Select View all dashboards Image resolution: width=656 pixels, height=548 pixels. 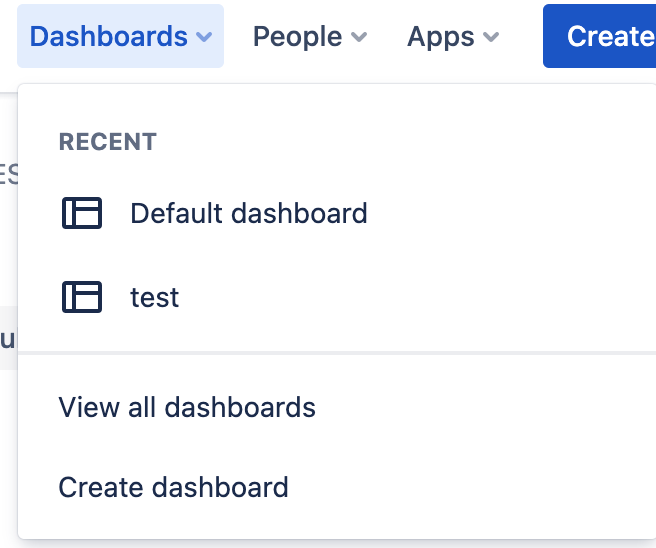(x=187, y=407)
